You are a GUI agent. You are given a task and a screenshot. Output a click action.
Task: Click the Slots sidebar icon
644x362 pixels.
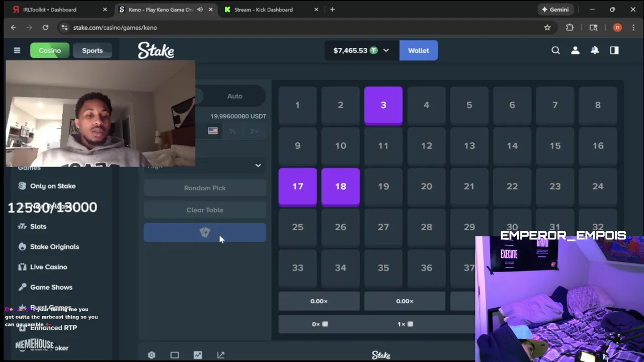point(22,226)
